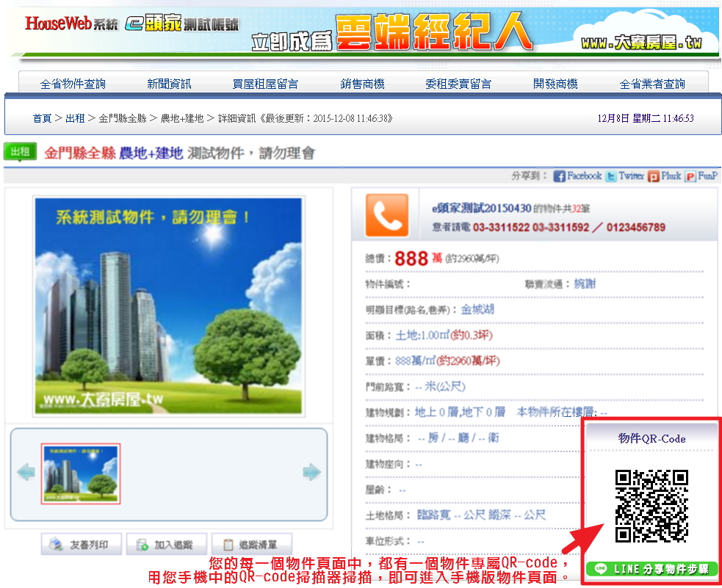The image size is (722, 588).
Task: Show next photo with right arrow
Action: [311, 473]
